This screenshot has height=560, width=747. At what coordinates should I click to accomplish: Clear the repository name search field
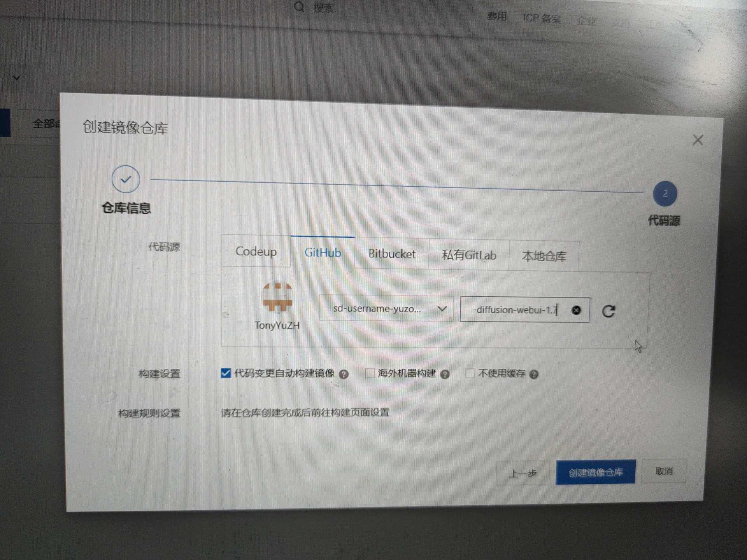point(576,310)
